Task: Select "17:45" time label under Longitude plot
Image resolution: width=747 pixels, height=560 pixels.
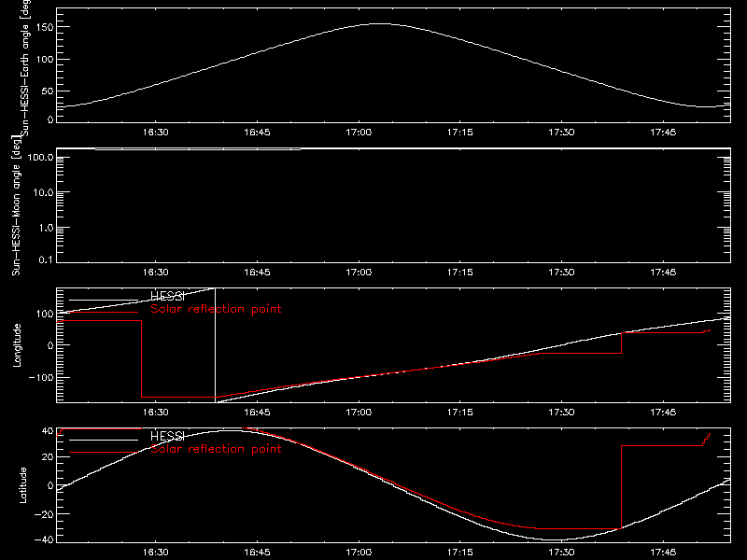Action: click(x=663, y=413)
